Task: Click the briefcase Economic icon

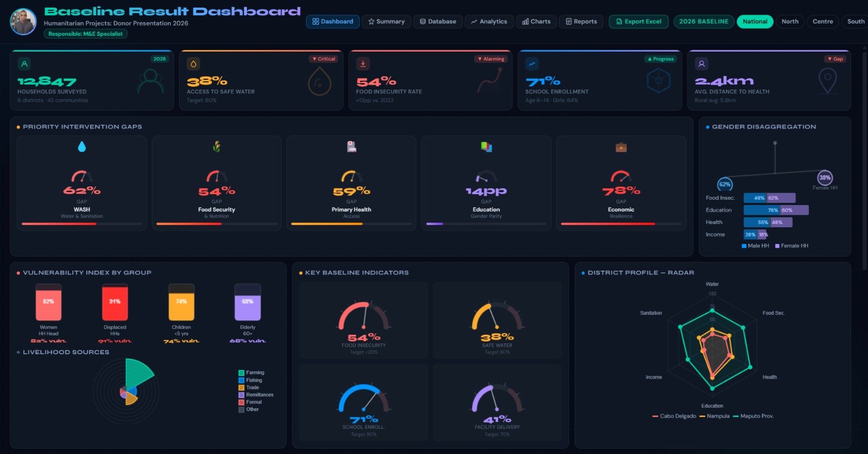Action: pyautogui.click(x=621, y=147)
